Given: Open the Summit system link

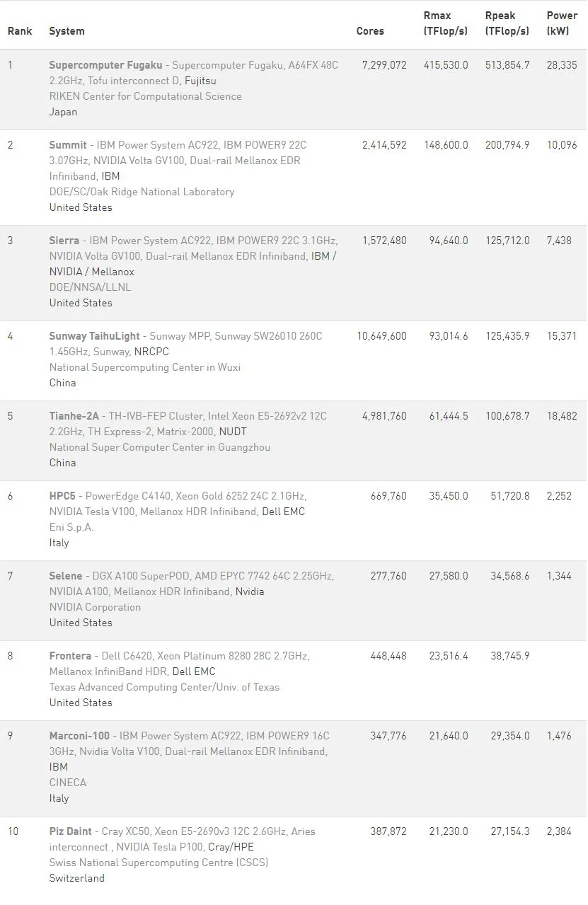Looking at the screenshot, I should coord(68,145).
